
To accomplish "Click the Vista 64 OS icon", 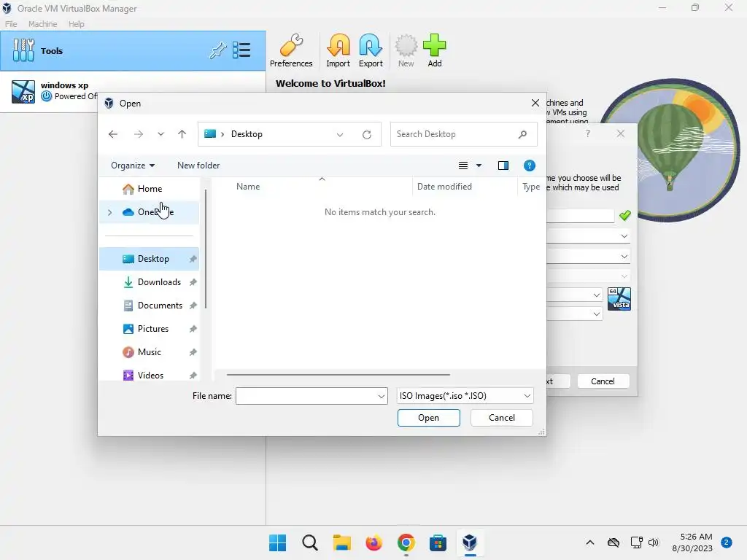I will click(619, 299).
